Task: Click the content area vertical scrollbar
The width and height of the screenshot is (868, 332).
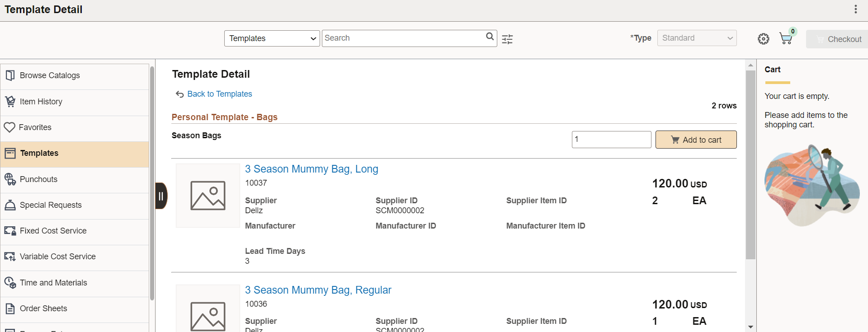Action: 750,165
